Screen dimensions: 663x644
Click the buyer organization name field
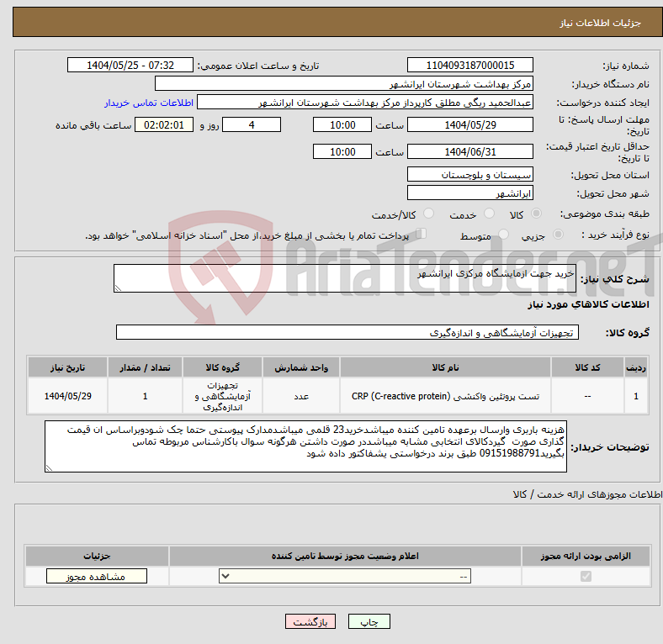click(344, 84)
